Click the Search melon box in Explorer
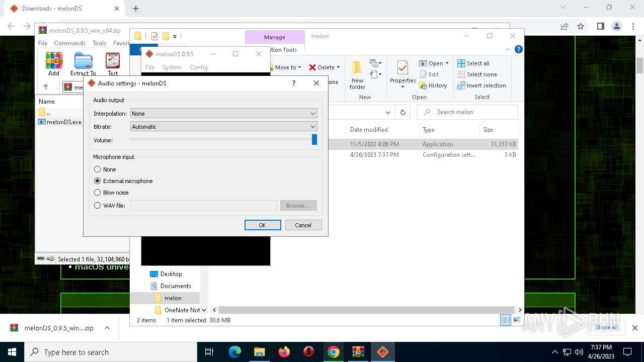 pos(468,112)
